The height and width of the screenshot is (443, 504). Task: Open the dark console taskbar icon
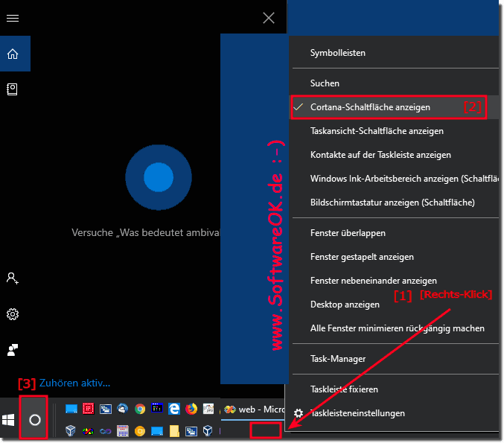coord(157,408)
